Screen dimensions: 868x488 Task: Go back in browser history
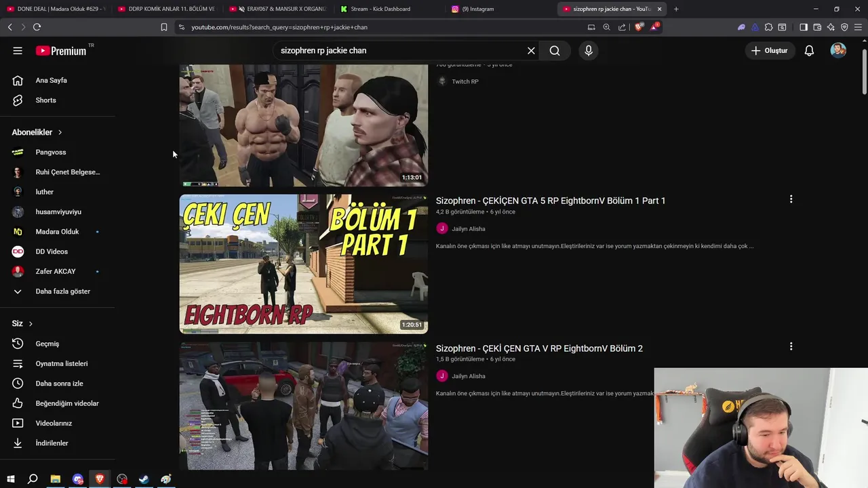[x=9, y=27]
